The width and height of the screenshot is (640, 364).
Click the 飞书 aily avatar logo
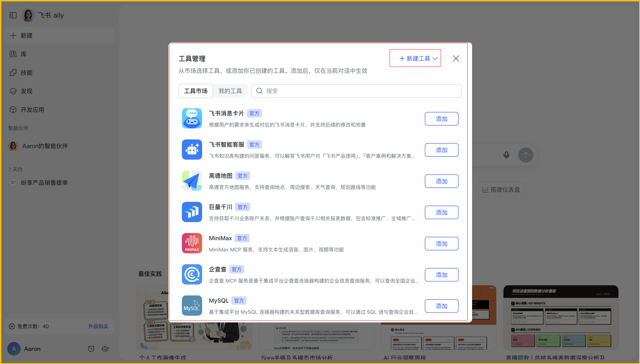(28, 15)
